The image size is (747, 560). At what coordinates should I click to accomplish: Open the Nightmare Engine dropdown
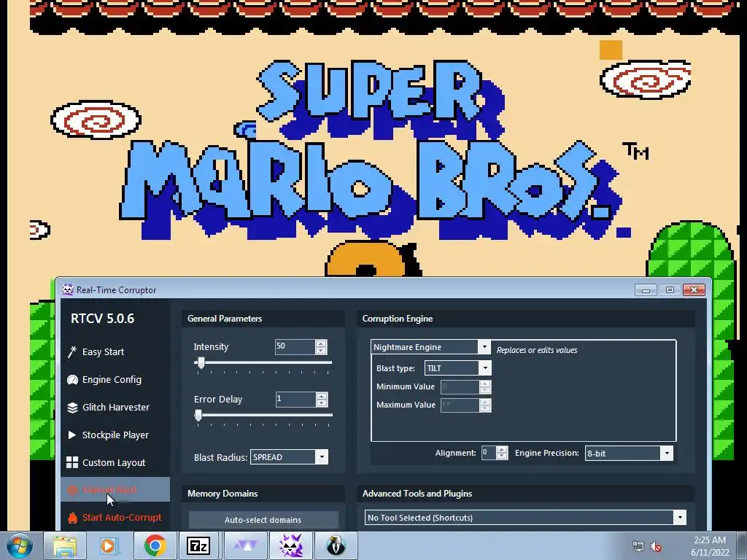(430, 347)
